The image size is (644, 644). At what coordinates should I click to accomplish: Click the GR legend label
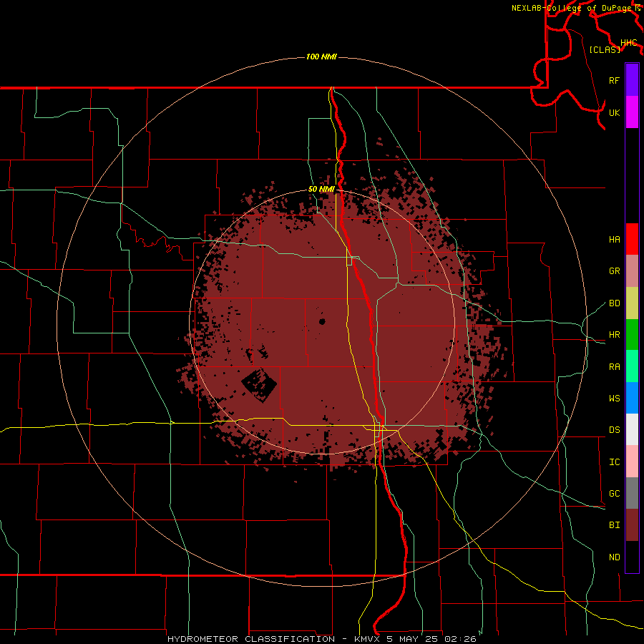614,271
